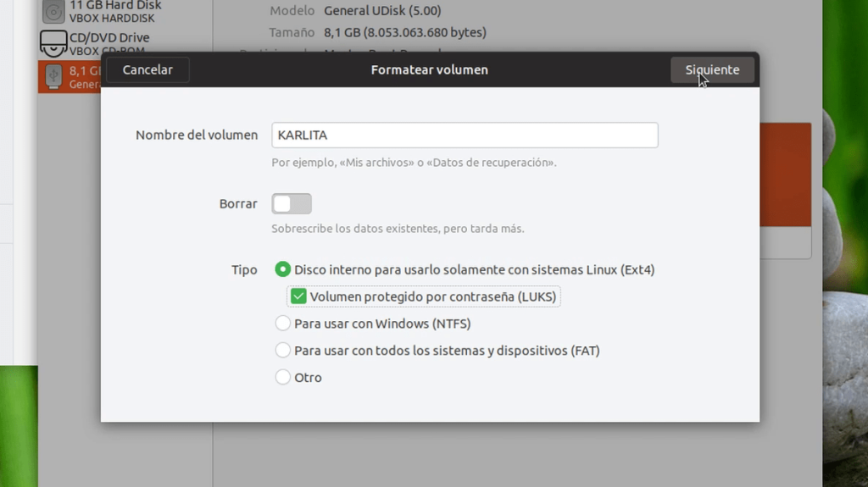The height and width of the screenshot is (487, 868).
Task: Click the Sobrescribe los datos existentes hint
Action: 398,229
